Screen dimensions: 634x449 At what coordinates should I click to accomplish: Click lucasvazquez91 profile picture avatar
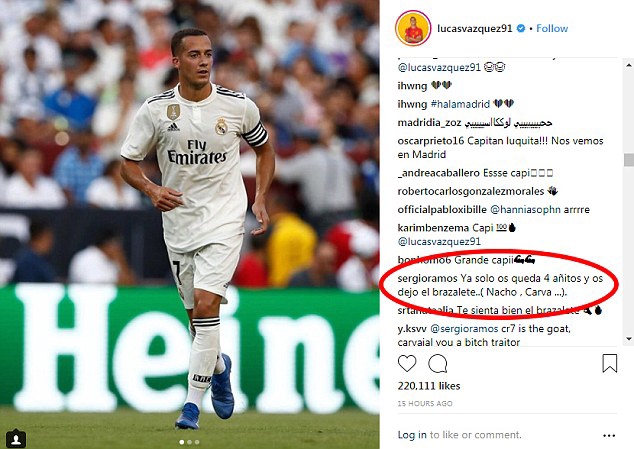tap(413, 28)
